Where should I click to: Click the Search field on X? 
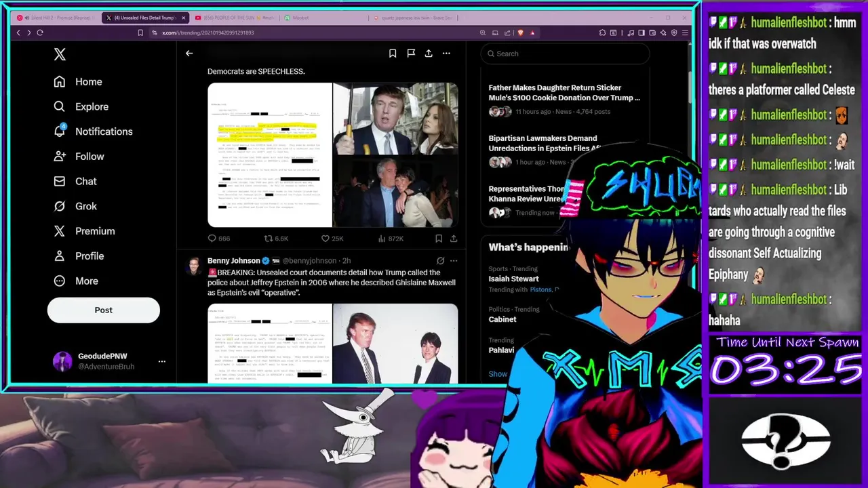(x=565, y=54)
